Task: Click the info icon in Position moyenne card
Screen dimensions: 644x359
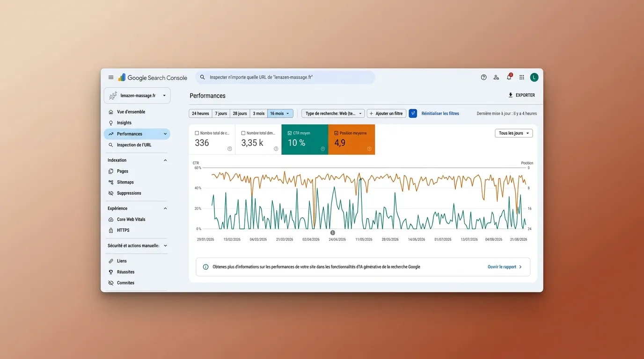Action: coord(369,149)
